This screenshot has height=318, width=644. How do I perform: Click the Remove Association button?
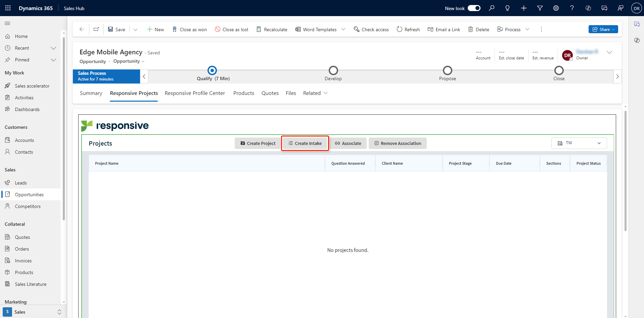[x=398, y=143]
